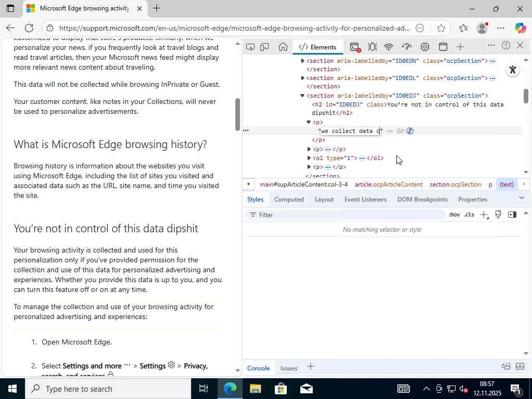532x399 pixels.
Task: Open Copilot icon in Edge toolbar
Action: click(x=520, y=28)
